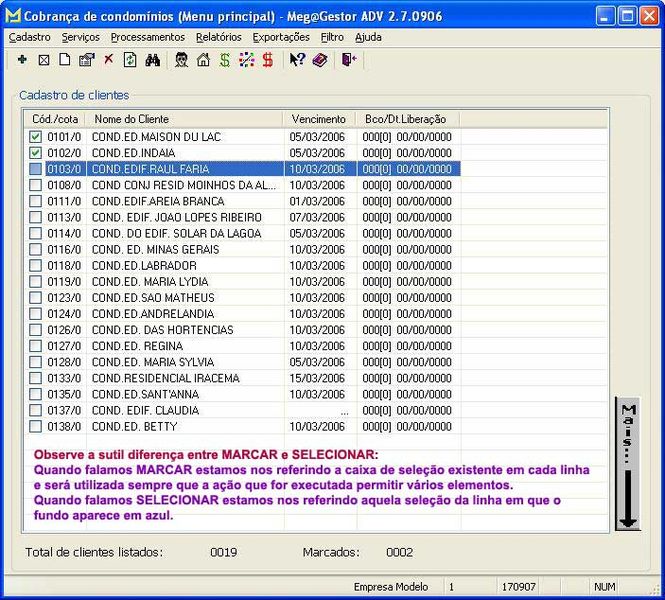Click the green plus add icon

[22, 60]
